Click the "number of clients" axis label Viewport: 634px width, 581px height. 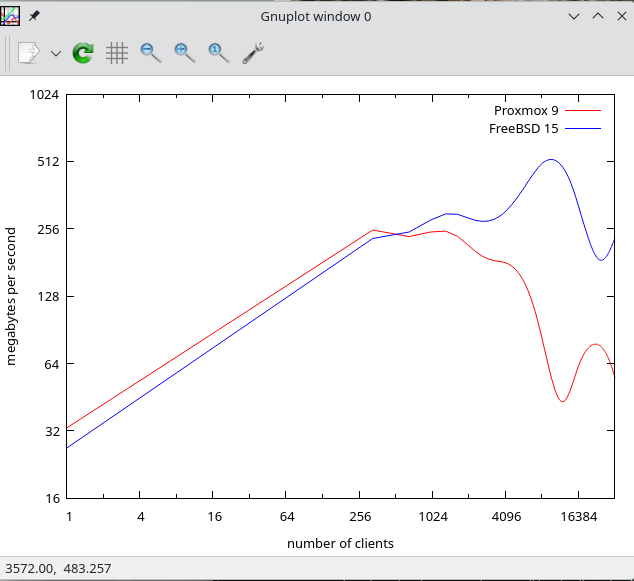click(340, 544)
